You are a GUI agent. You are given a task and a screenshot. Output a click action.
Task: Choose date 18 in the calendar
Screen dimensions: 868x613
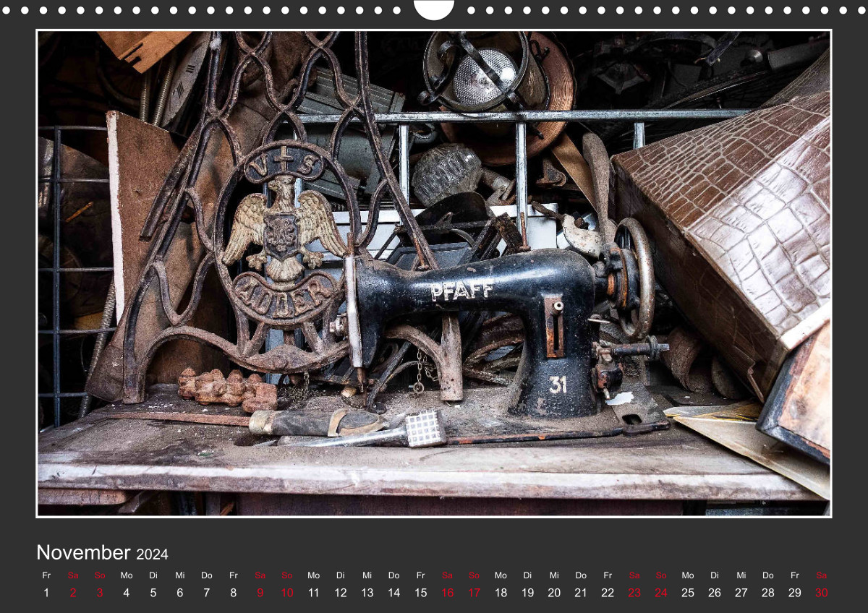tap(501, 593)
